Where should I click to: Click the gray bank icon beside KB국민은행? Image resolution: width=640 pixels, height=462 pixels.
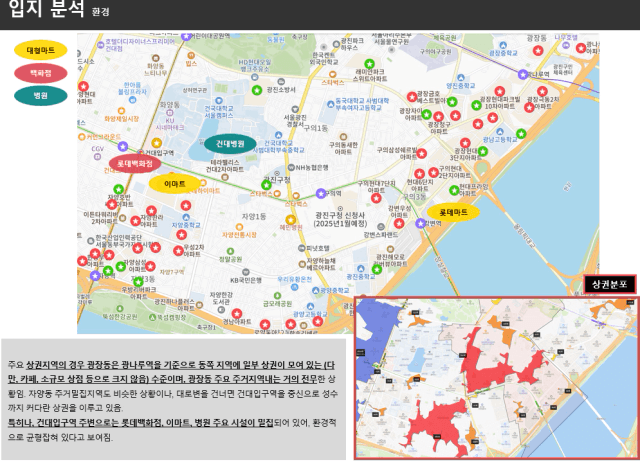(x=245, y=272)
